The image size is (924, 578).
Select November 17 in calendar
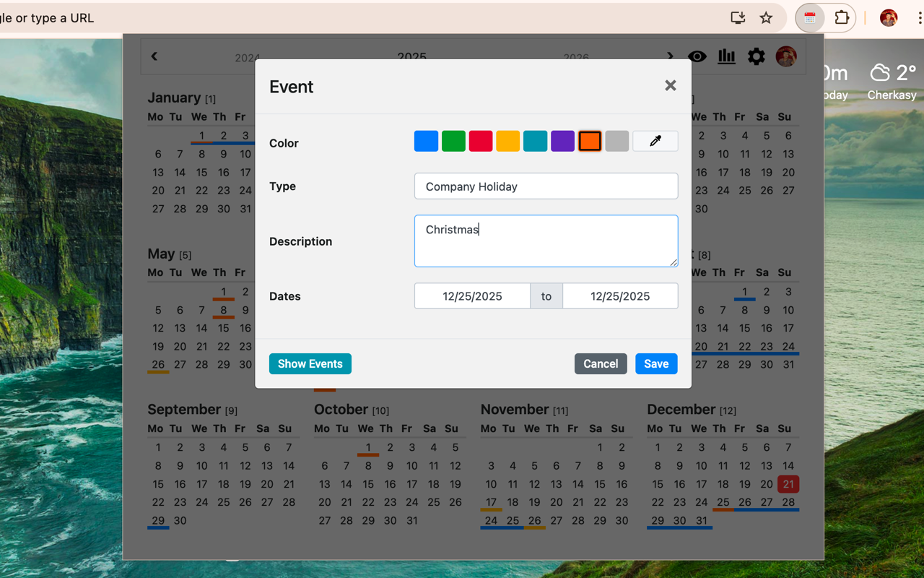point(491,502)
